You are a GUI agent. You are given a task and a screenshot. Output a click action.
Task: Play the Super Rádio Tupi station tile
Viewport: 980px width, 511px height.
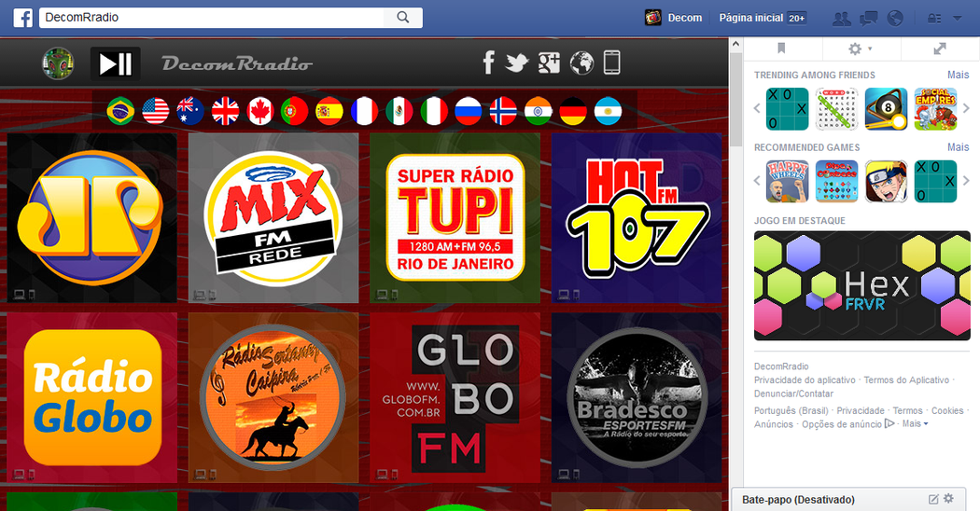455,217
